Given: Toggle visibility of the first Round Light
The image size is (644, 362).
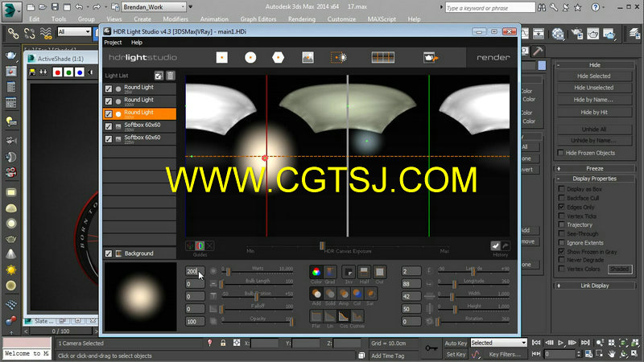Looking at the screenshot, I should 109,88.
